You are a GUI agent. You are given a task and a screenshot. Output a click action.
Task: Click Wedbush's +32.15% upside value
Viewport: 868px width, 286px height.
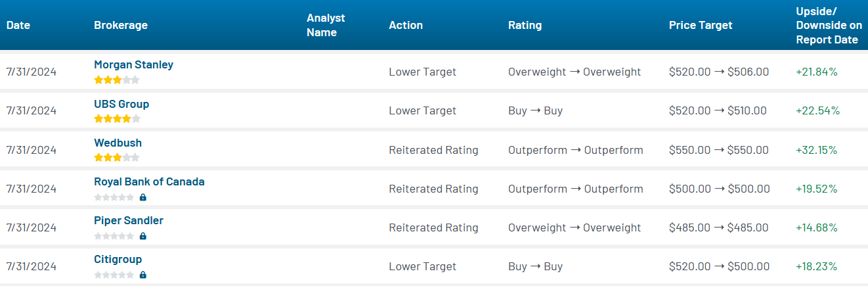(x=816, y=150)
